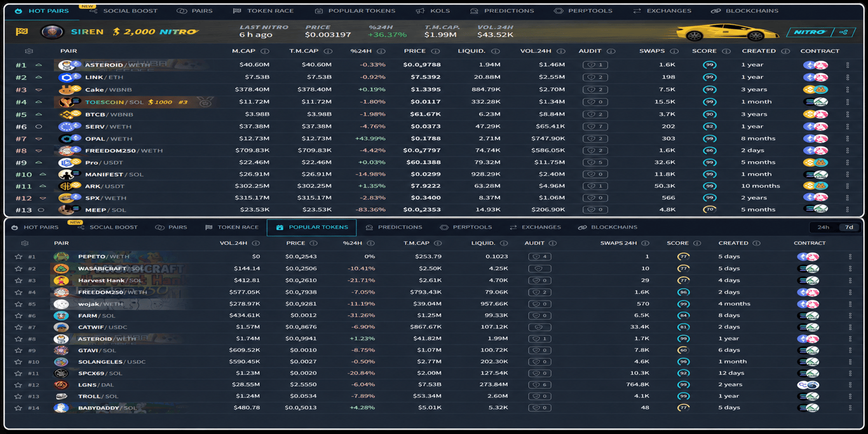Sort Popular Tokens by the T.M.CAP column
This screenshot has width=868, height=434.
pyautogui.click(x=417, y=243)
